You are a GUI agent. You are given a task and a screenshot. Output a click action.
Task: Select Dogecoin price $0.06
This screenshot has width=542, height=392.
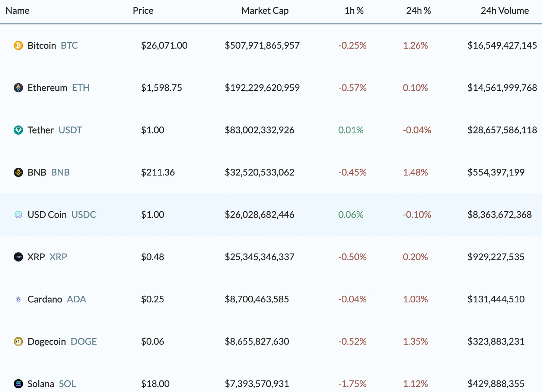[153, 341]
